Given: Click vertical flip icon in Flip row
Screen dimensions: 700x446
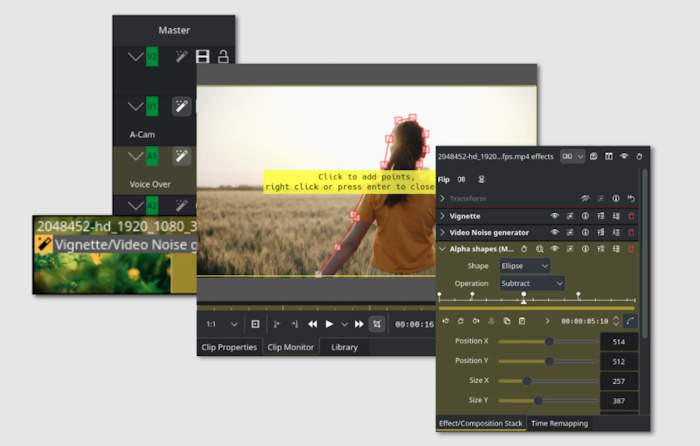Looking at the screenshot, I should coord(481,179).
